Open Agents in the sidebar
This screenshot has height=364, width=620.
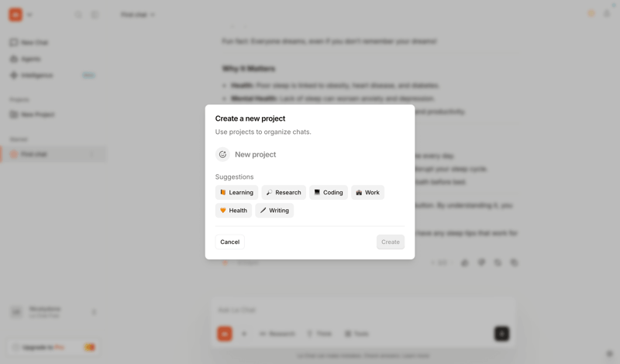[31, 59]
